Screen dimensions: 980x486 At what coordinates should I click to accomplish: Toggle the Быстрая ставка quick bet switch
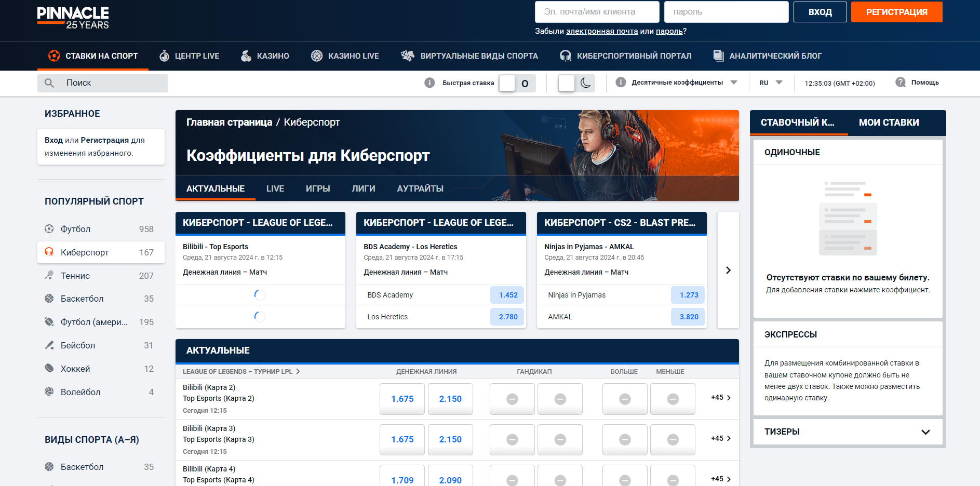coord(516,83)
